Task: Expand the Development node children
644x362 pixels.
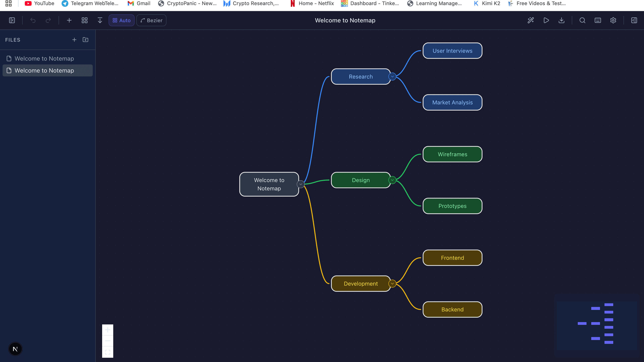Action: point(392,283)
